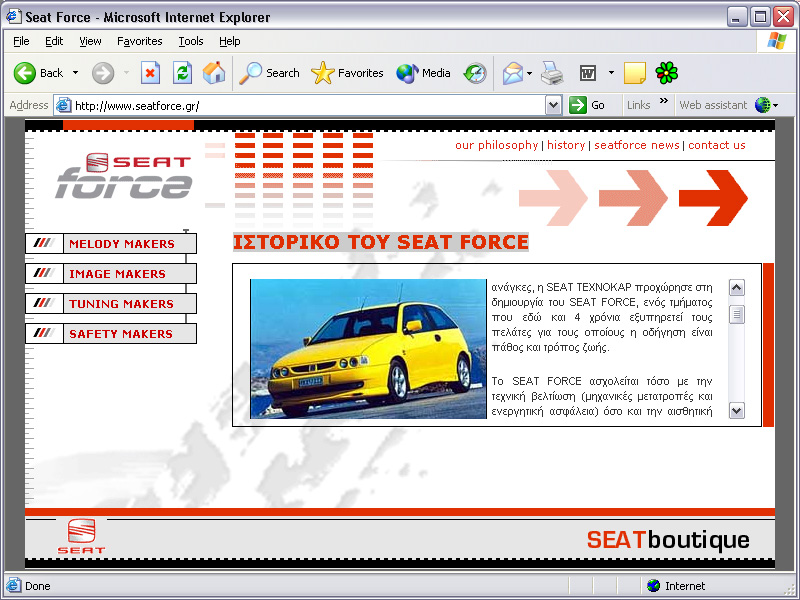800x600 pixels.
Task: Expand the Links toolbar chevron
Action: tap(663, 101)
